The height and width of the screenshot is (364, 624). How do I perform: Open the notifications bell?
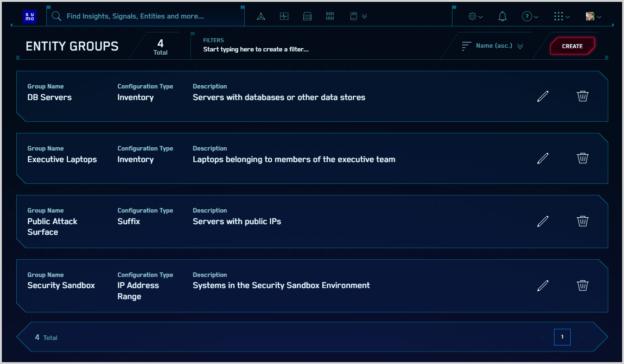(x=502, y=17)
